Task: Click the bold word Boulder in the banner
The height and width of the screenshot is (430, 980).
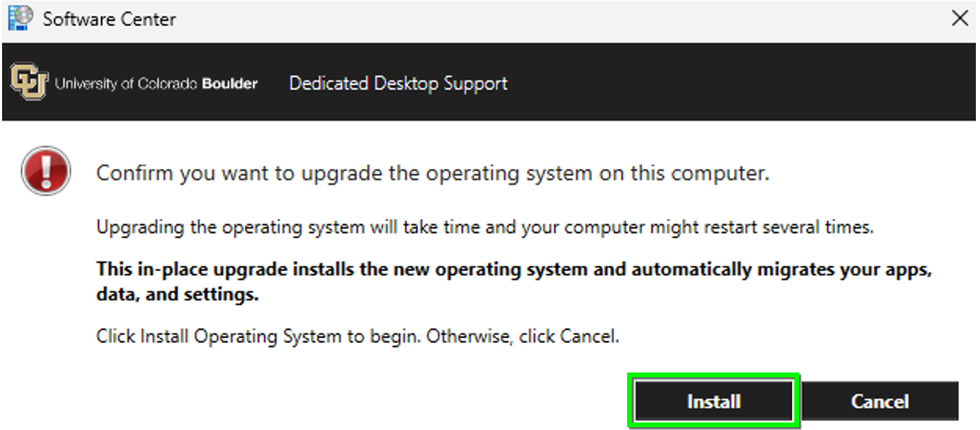Action: (230, 84)
